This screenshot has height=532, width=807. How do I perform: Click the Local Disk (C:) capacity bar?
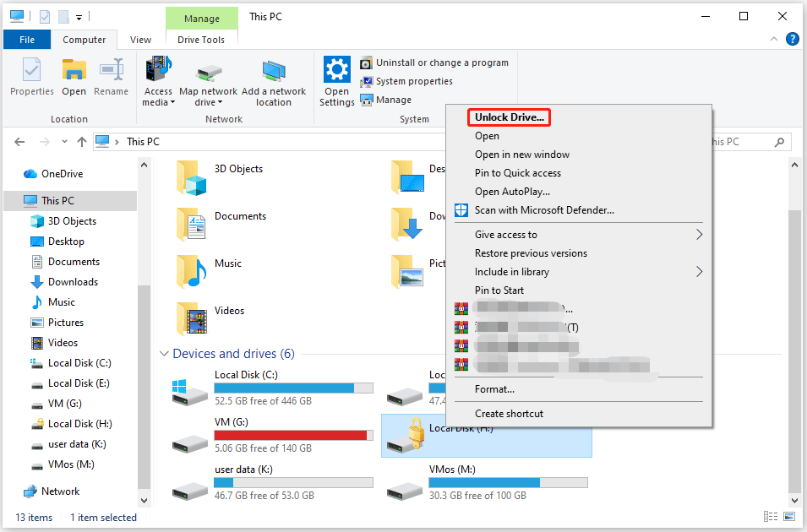(x=293, y=388)
